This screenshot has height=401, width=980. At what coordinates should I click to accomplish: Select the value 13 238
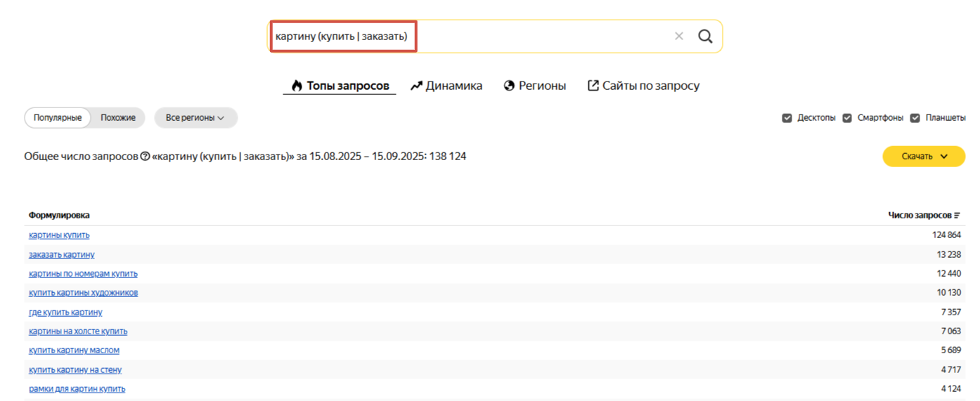click(949, 254)
